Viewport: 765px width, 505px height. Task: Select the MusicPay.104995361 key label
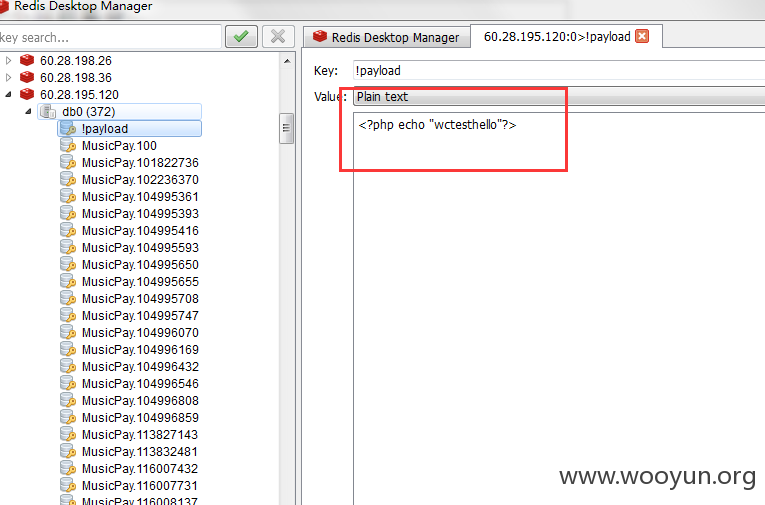point(140,197)
